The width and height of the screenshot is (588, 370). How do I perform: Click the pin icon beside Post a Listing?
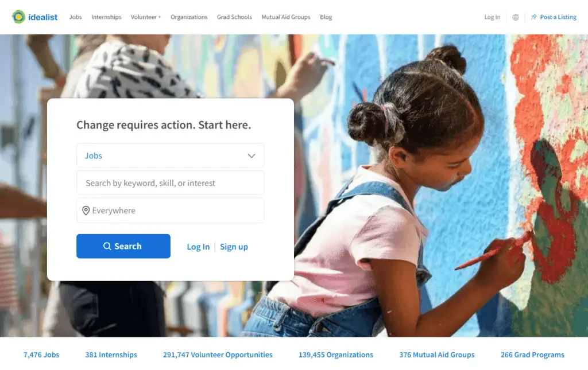click(534, 17)
